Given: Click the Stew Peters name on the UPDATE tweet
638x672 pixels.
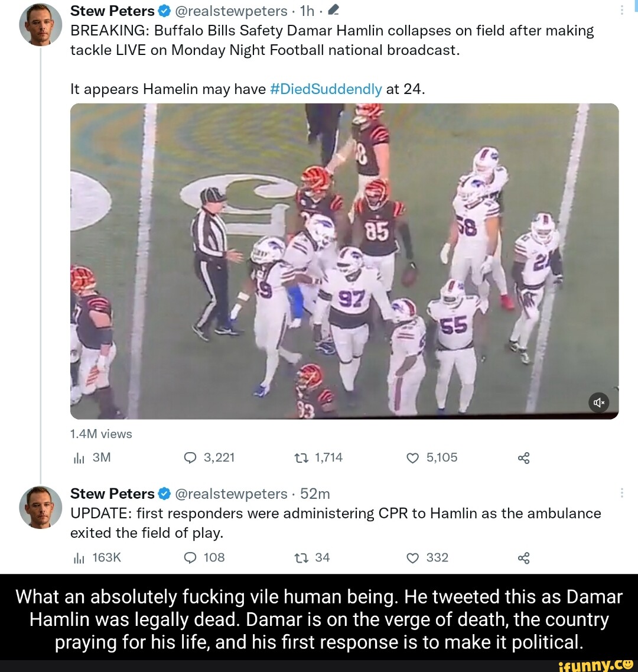Looking at the screenshot, I should [112, 494].
